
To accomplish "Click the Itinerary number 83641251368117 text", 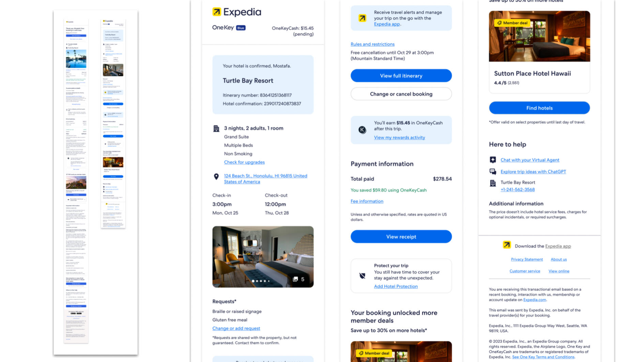I will click(x=257, y=95).
